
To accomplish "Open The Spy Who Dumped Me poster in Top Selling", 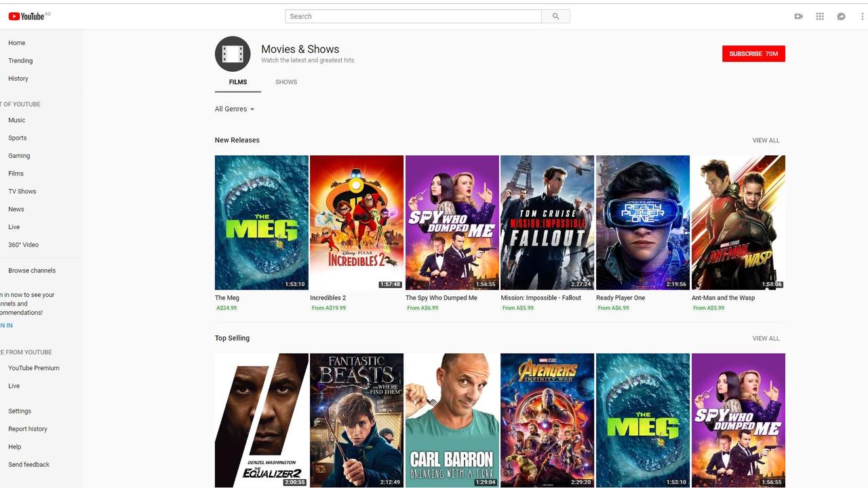I will coord(738,420).
